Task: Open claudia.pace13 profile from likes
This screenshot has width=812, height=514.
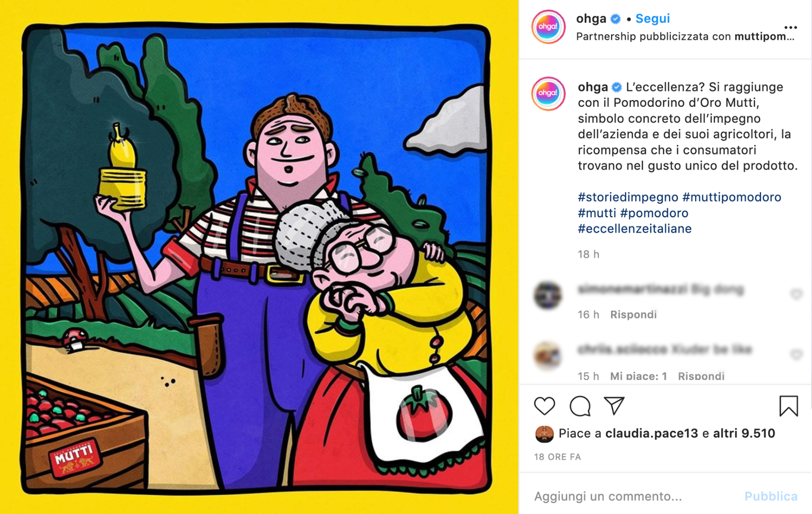Action: (651, 433)
